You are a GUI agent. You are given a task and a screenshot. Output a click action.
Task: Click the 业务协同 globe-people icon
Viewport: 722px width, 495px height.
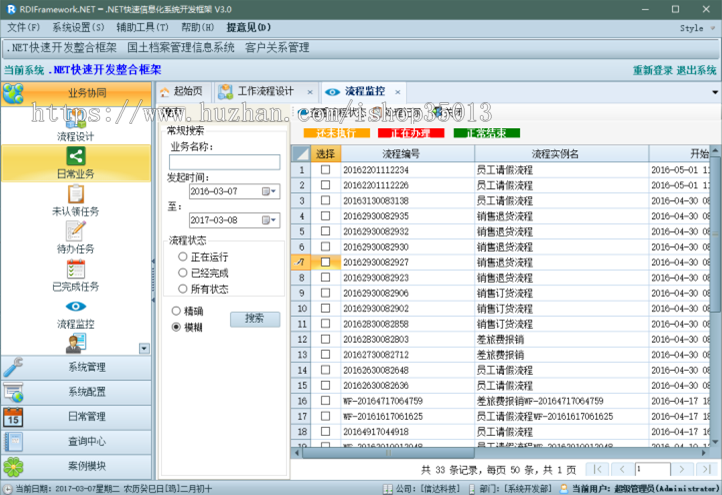[13, 93]
